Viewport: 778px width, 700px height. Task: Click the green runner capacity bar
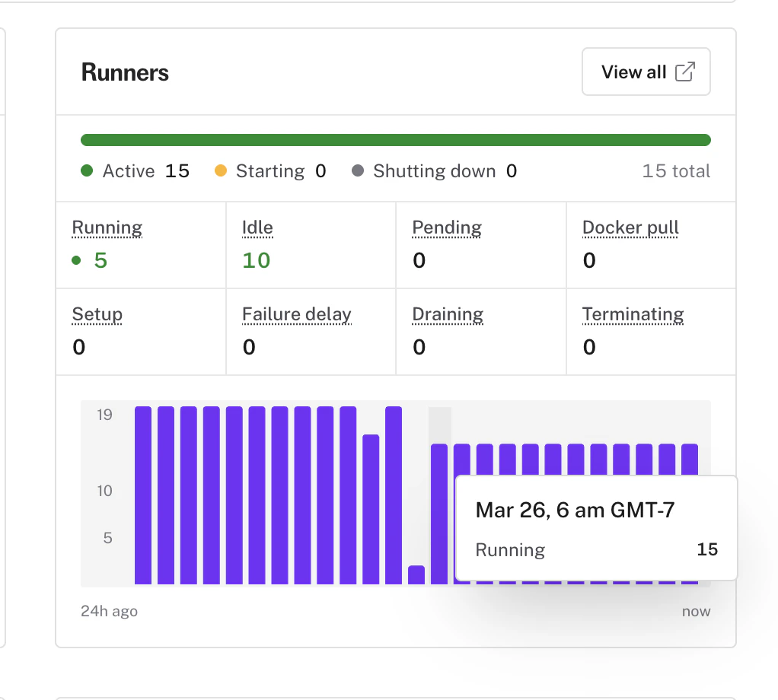pyautogui.click(x=396, y=139)
